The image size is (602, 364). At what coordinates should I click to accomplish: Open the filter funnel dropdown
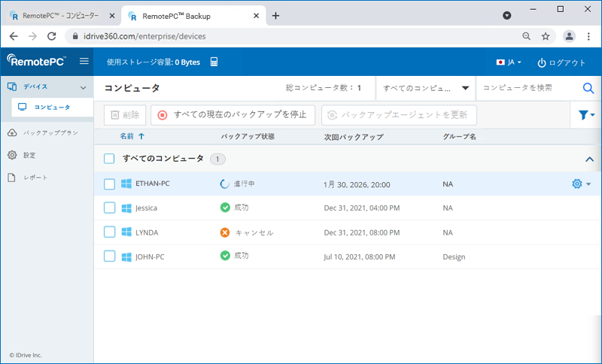coord(586,114)
